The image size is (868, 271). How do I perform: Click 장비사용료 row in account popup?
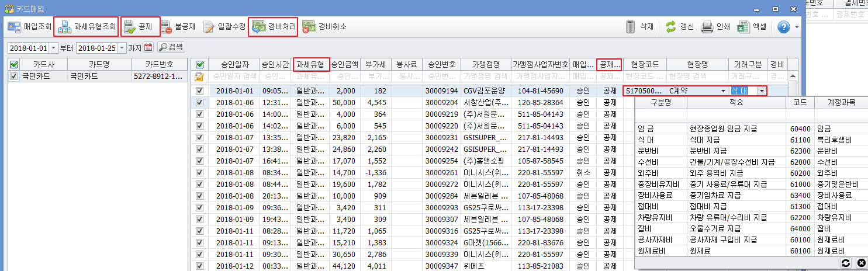[x=751, y=195]
